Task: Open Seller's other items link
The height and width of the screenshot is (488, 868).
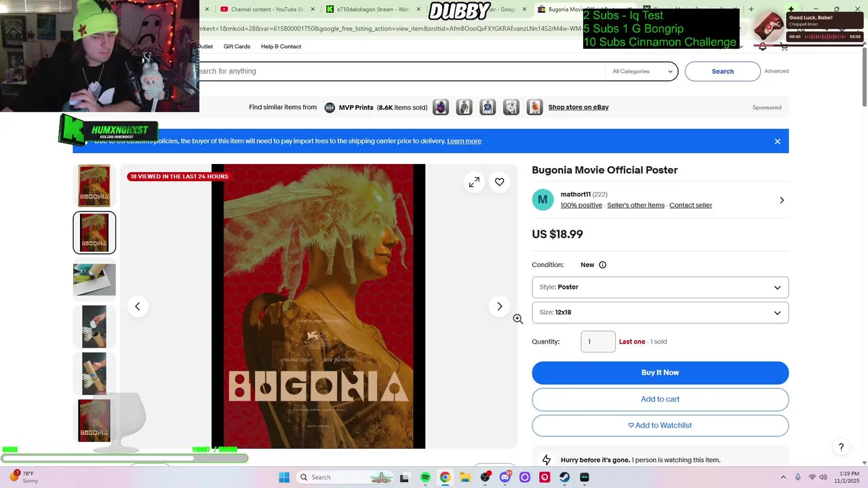Action: point(635,205)
